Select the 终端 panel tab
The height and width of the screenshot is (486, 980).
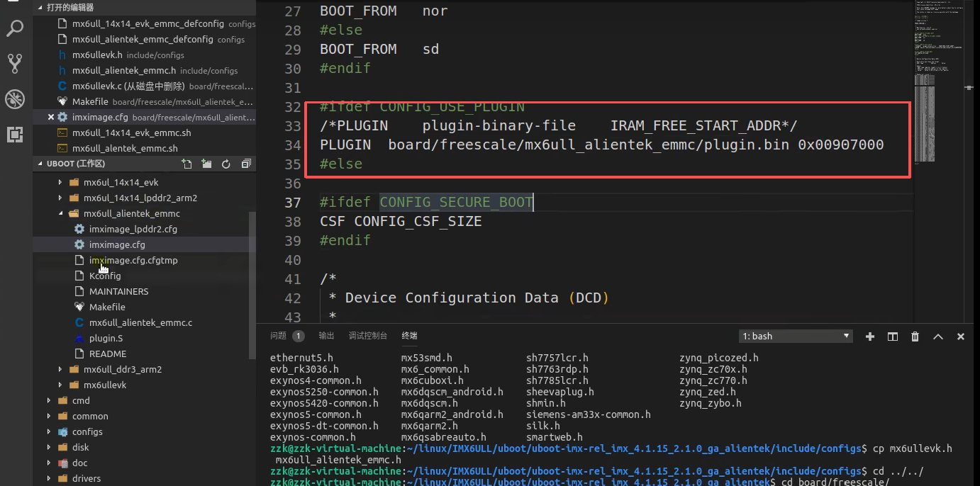click(409, 336)
